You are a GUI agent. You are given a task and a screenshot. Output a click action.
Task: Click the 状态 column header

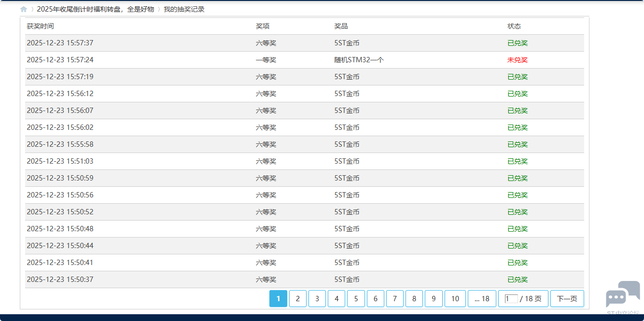515,26
